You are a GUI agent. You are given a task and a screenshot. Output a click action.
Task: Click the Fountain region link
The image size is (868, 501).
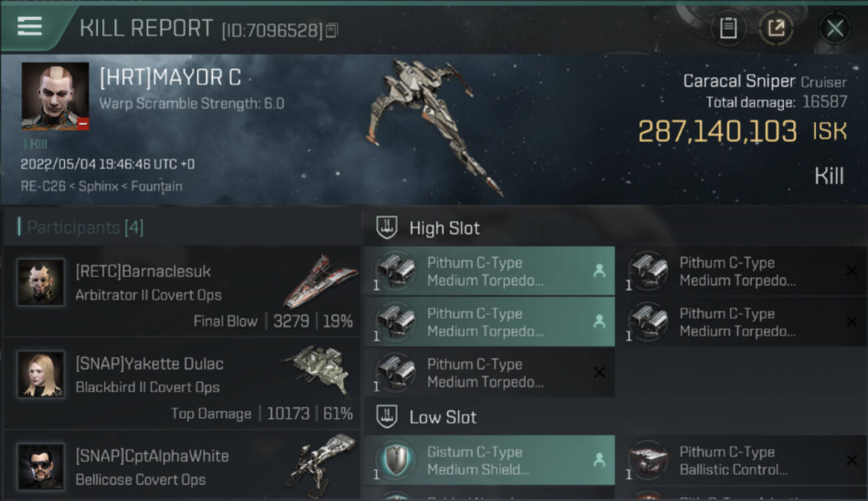point(156,186)
